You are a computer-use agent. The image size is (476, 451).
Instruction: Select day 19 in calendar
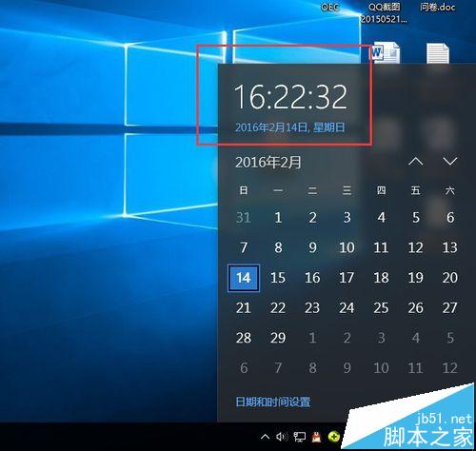pyautogui.click(x=416, y=278)
